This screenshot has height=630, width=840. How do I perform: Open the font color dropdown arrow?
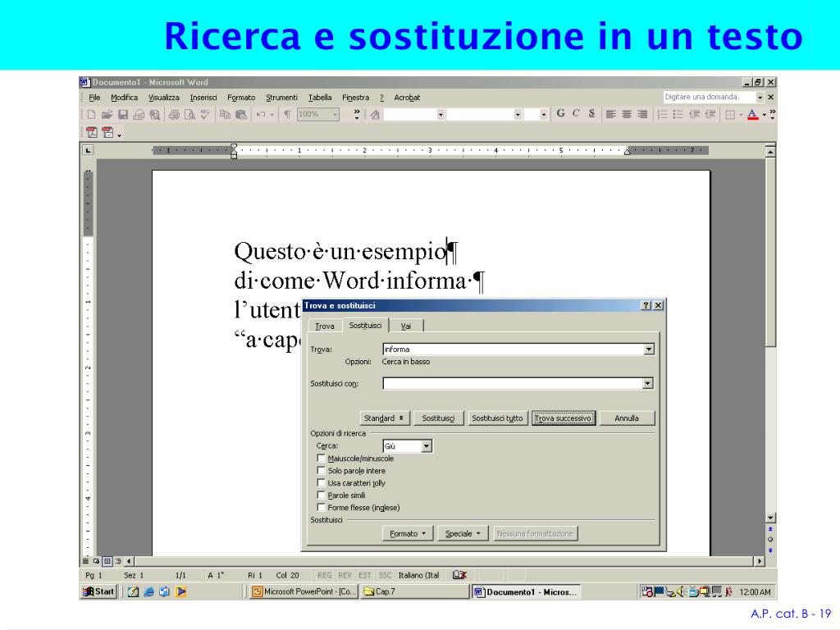(764, 114)
